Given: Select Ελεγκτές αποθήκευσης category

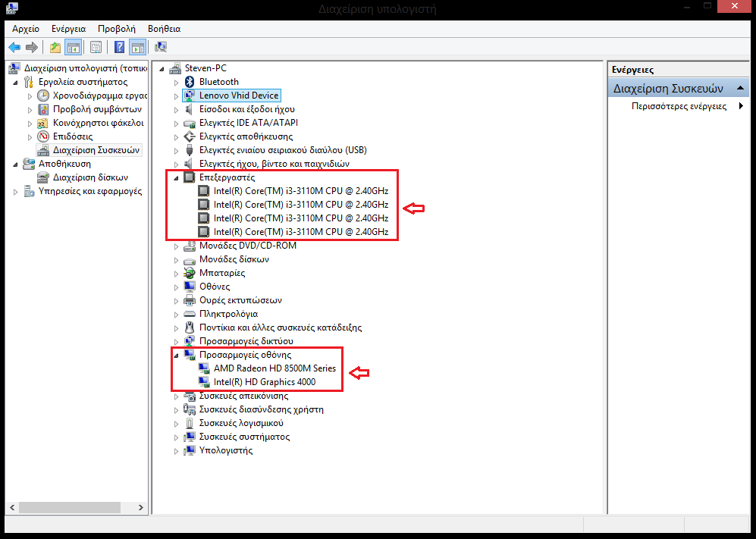Looking at the screenshot, I should point(246,136).
